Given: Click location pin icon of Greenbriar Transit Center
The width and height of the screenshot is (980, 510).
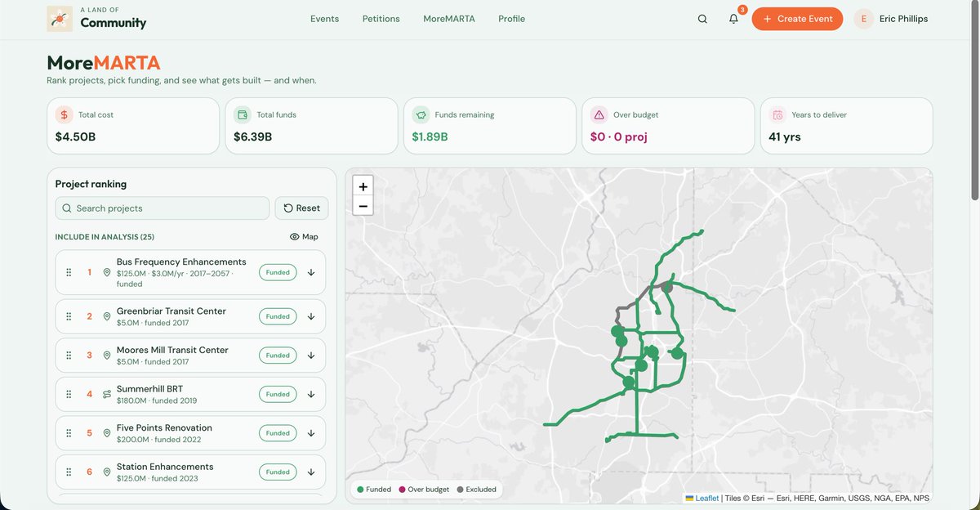Looking at the screenshot, I should tap(107, 316).
